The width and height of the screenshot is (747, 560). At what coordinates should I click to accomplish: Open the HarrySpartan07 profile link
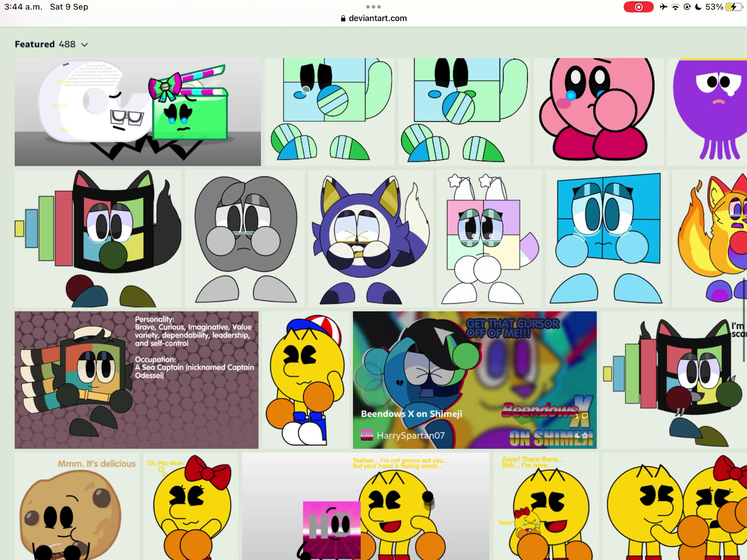coord(410,436)
